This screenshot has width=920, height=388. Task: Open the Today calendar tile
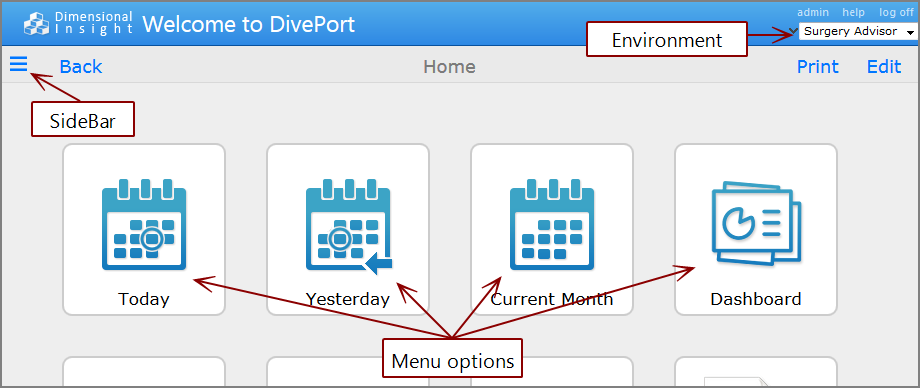pyautogui.click(x=144, y=230)
